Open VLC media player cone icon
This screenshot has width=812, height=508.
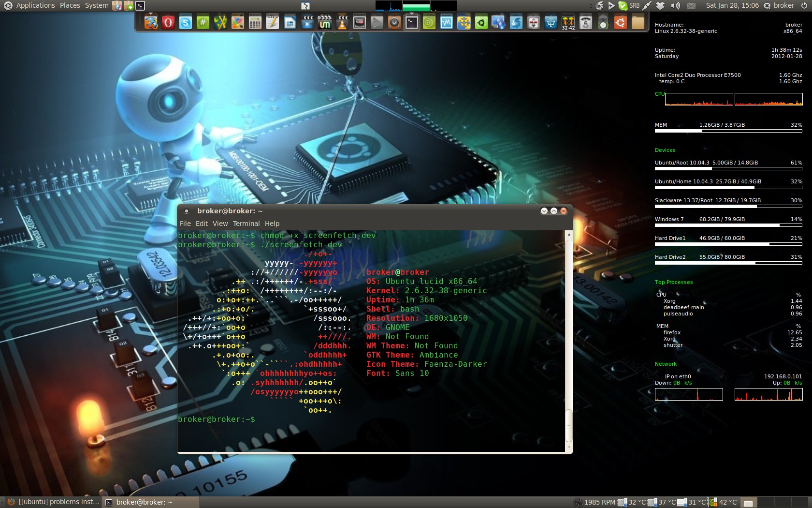pos(342,22)
